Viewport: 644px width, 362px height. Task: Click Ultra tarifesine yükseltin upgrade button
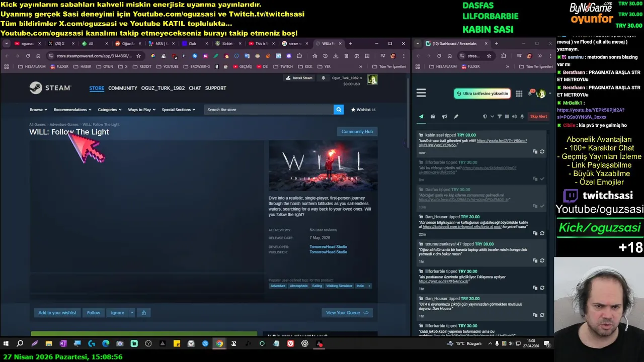(x=482, y=94)
